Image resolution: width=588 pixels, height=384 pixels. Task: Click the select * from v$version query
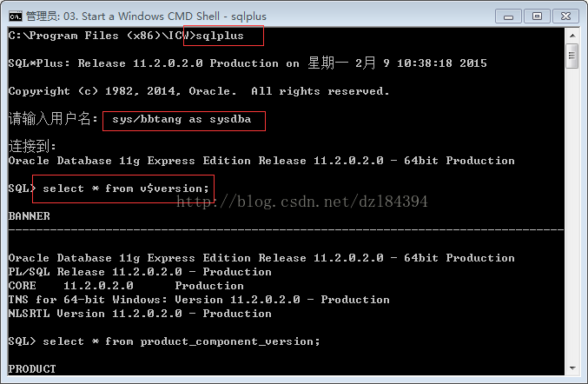tap(126, 189)
